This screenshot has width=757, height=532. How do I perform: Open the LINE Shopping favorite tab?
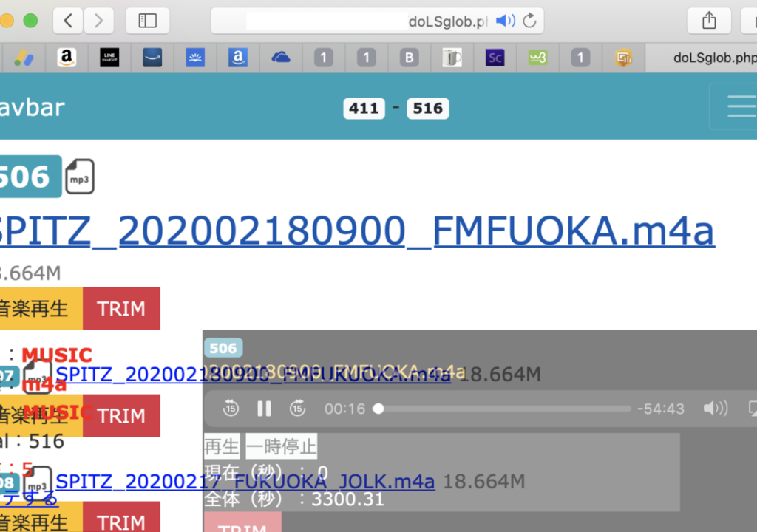tap(109, 58)
